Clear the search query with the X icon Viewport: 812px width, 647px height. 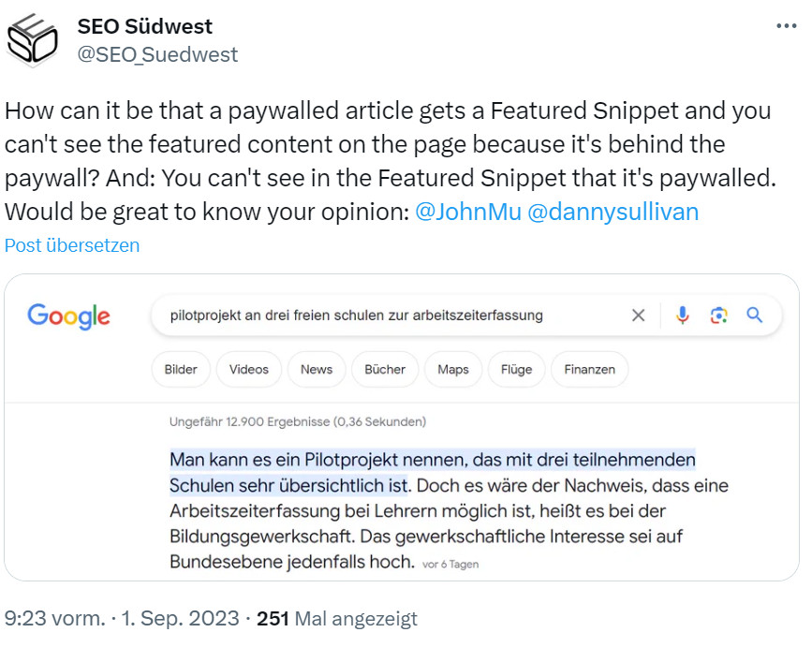(639, 316)
